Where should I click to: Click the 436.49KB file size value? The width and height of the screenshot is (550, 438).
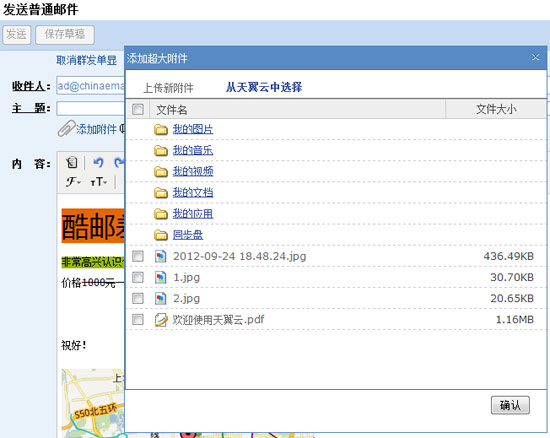509,256
